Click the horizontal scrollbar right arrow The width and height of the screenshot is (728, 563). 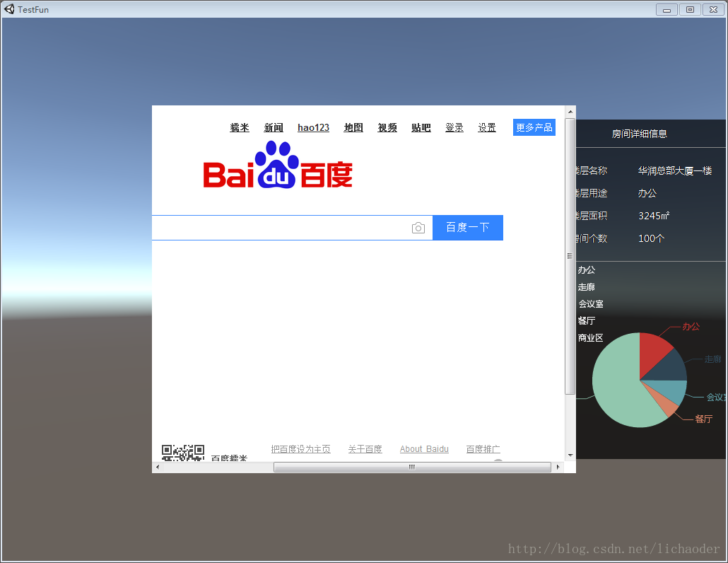558,467
